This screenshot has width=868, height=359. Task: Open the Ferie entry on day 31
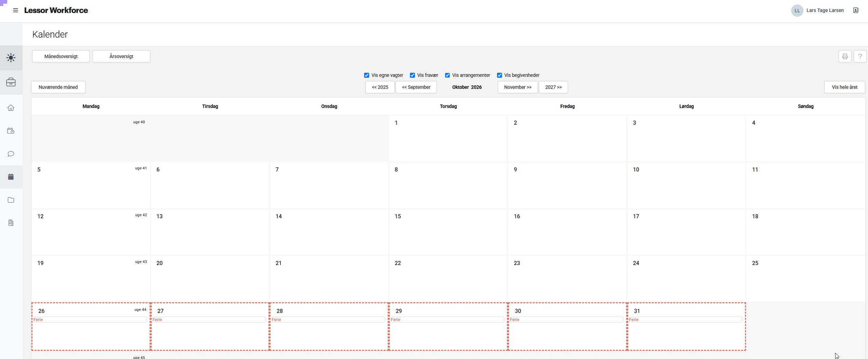pyautogui.click(x=685, y=320)
